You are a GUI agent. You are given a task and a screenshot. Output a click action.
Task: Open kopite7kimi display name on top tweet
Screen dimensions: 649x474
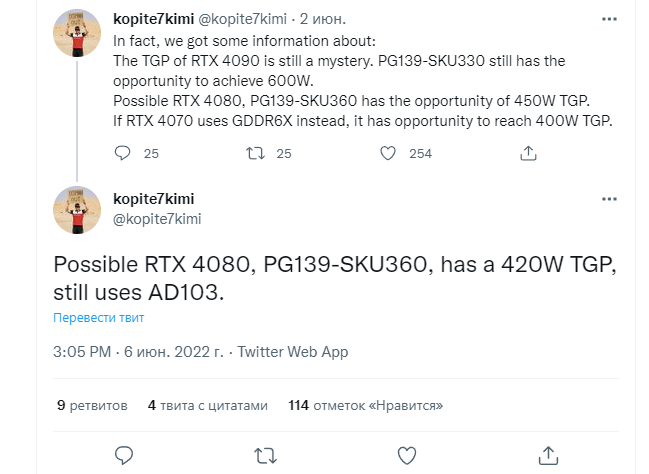[x=154, y=21]
